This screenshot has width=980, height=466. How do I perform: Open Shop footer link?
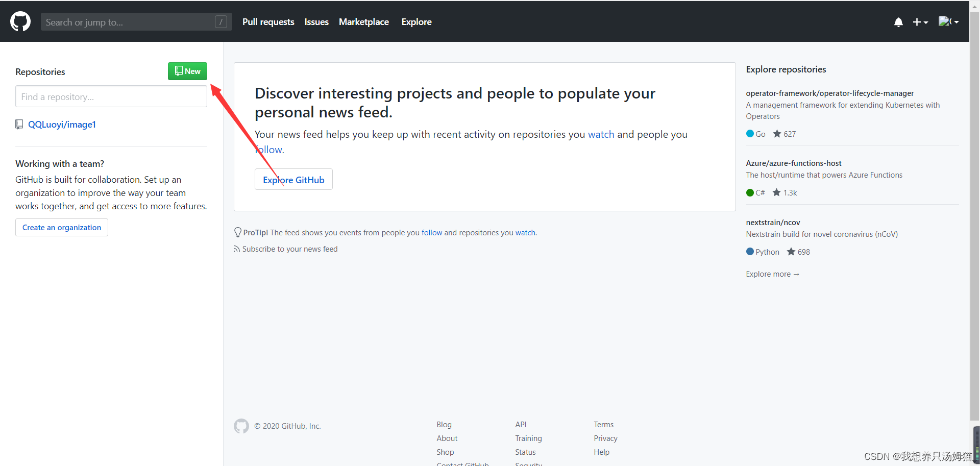pyautogui.click(x=445, y=452)
